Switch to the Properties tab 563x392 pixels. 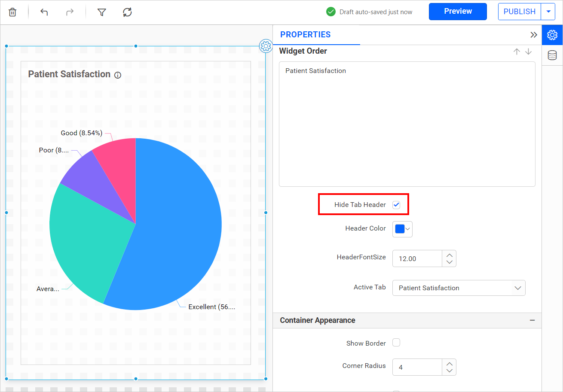(552, 35)
